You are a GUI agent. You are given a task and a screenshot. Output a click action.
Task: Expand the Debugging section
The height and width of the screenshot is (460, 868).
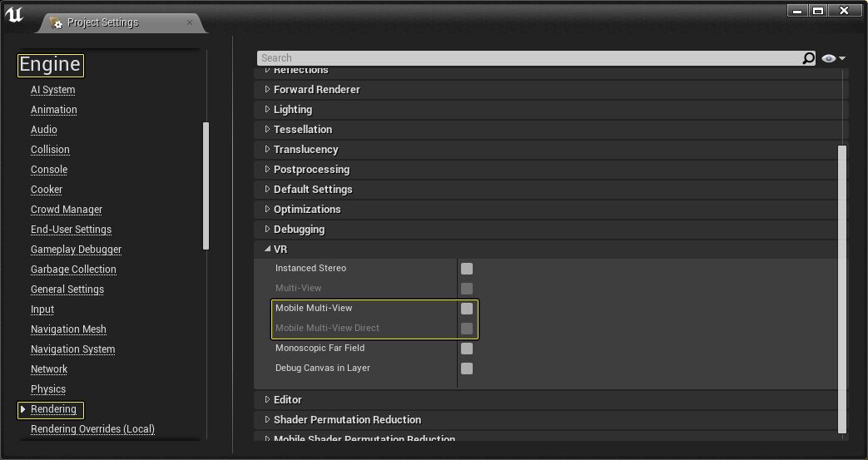267,229
